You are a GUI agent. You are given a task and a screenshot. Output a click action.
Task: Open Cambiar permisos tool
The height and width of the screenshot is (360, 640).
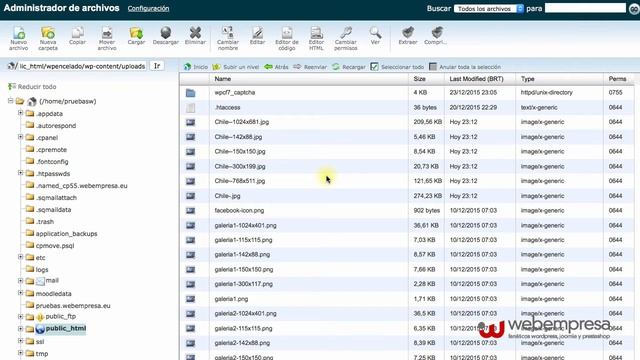[346, 38]
